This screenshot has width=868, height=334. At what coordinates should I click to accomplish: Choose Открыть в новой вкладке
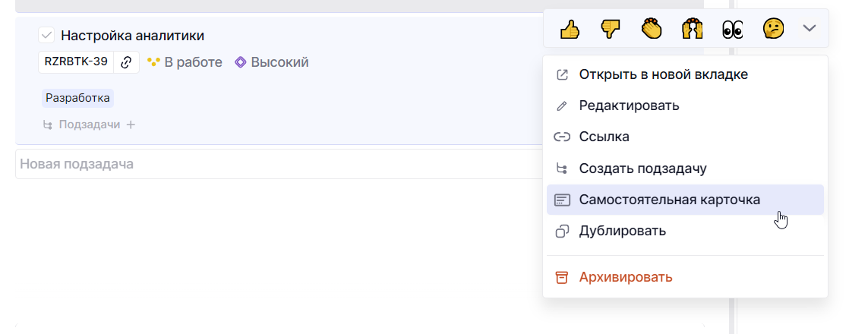pos(663,74)
